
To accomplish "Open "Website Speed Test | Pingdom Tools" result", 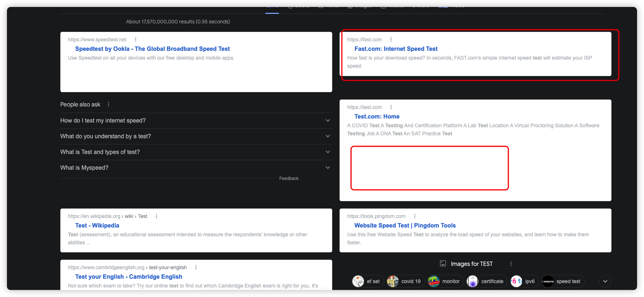I will coord(405,225).
